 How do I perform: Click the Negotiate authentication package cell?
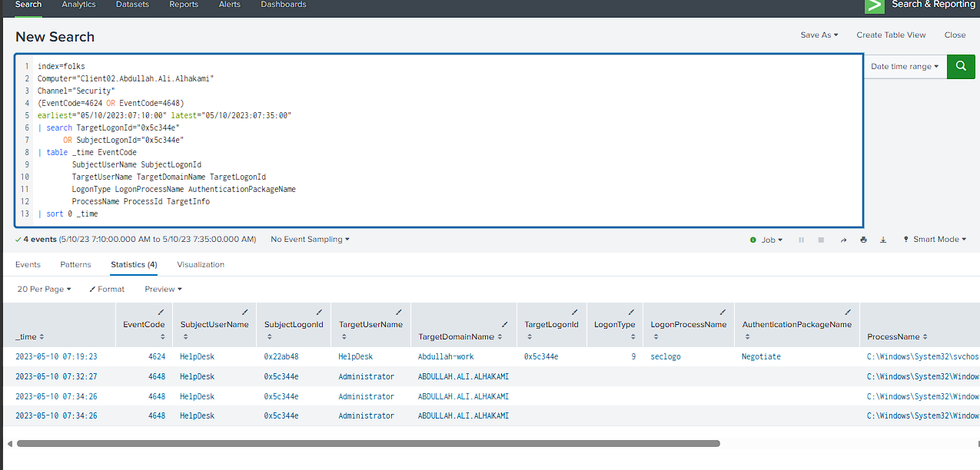tap(761, 357)
